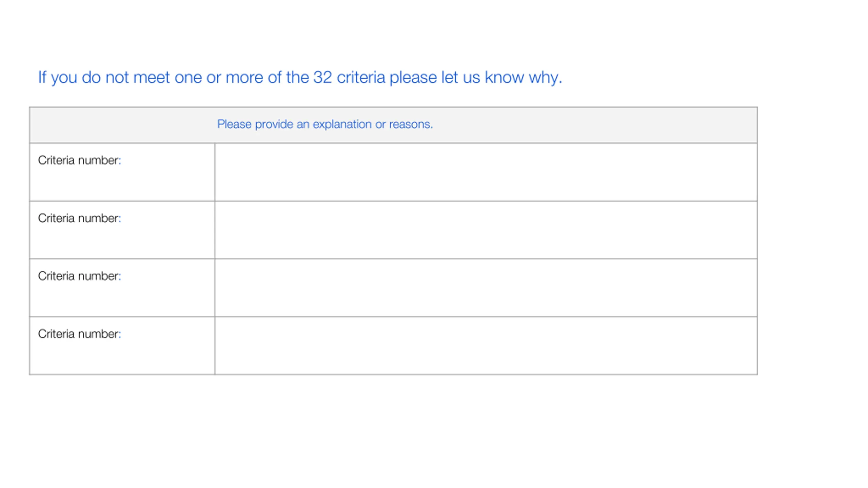Click the fourth row's explanation input cell
Screen dimensions: 868x488
point(486,346)
